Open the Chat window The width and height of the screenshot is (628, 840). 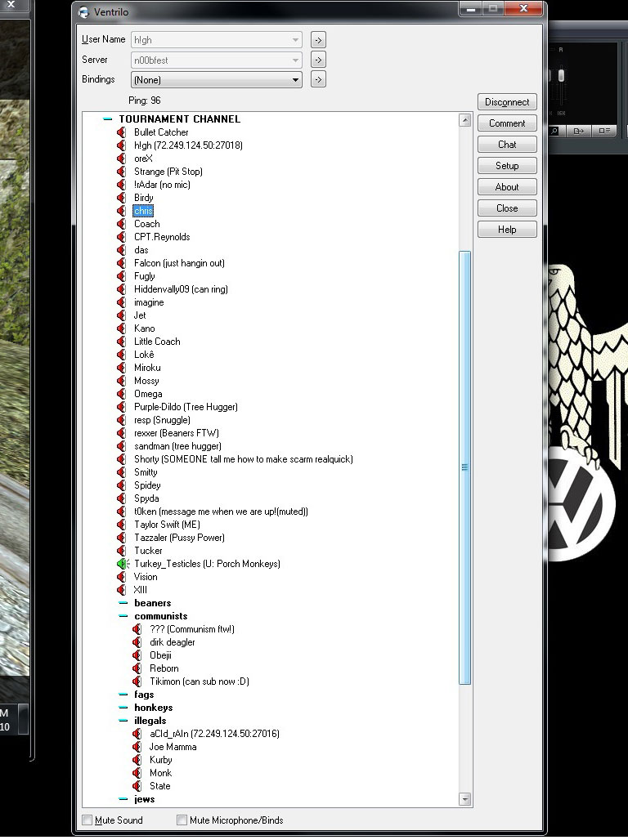[507, 145]
